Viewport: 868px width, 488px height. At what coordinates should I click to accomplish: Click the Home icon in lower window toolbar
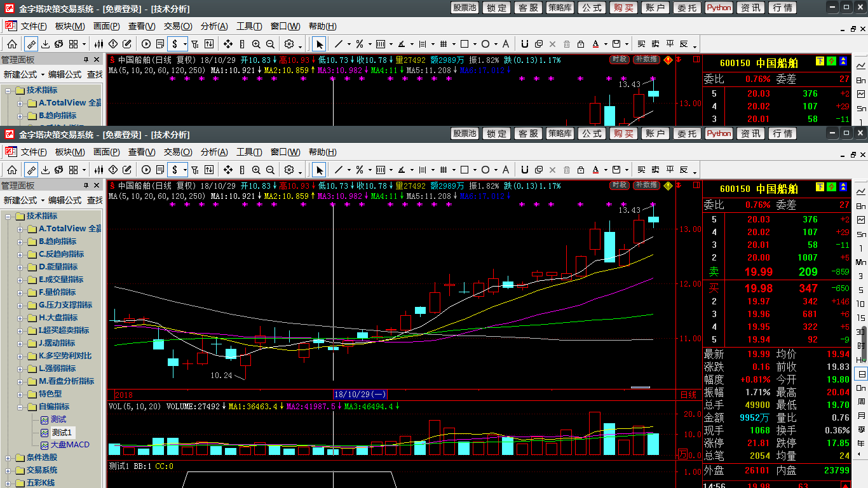coord(12,170)
